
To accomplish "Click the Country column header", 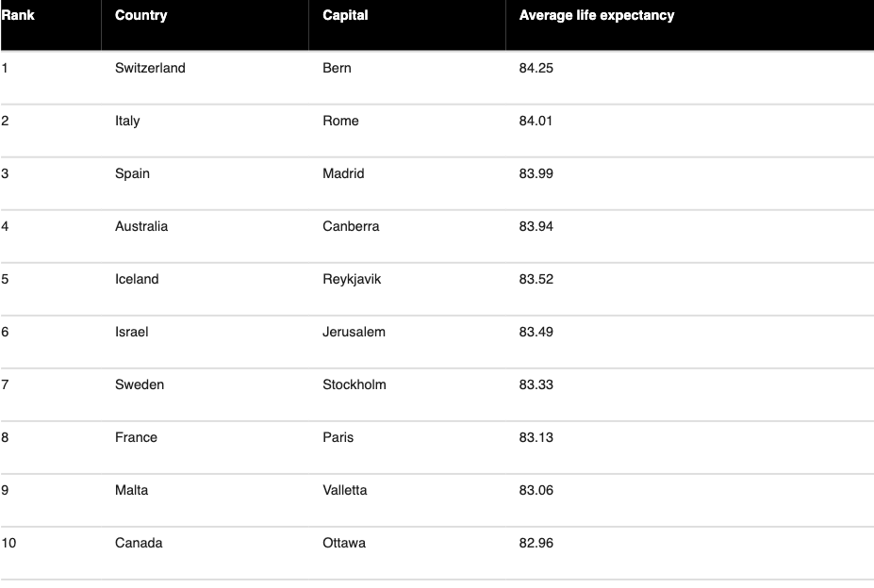I will pos(141,15).
